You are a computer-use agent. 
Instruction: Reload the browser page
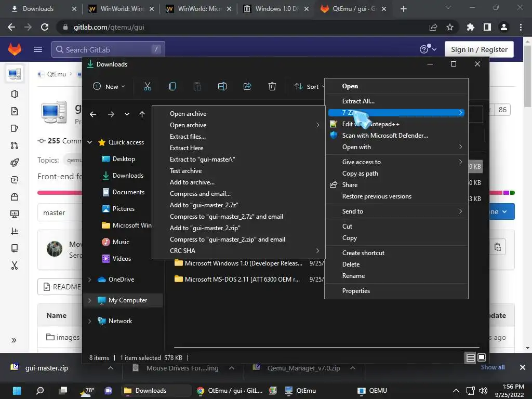click(45, 27)
